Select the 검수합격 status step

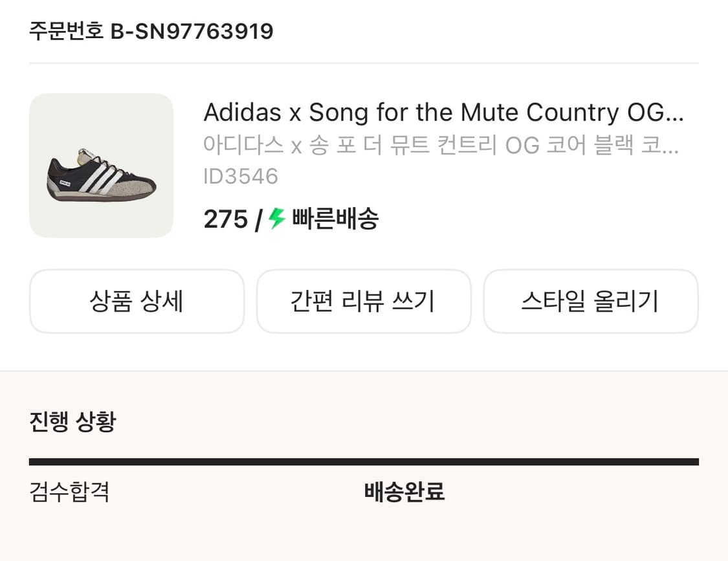pos(69,492)
